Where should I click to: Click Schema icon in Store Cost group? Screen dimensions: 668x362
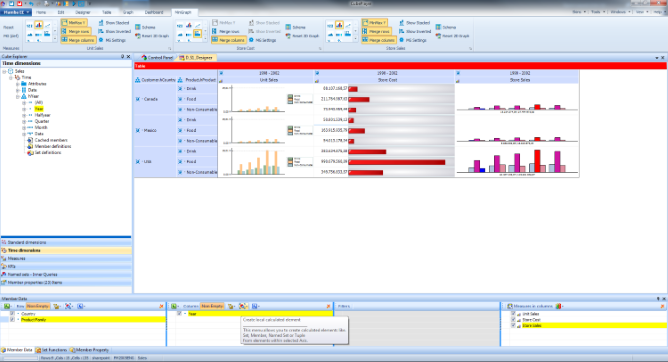288,27
